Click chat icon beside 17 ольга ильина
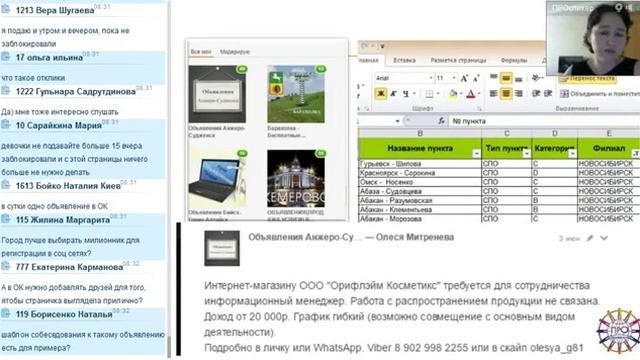Image resolution: width=640 pixels, height=360 pixels. (6, 56)
